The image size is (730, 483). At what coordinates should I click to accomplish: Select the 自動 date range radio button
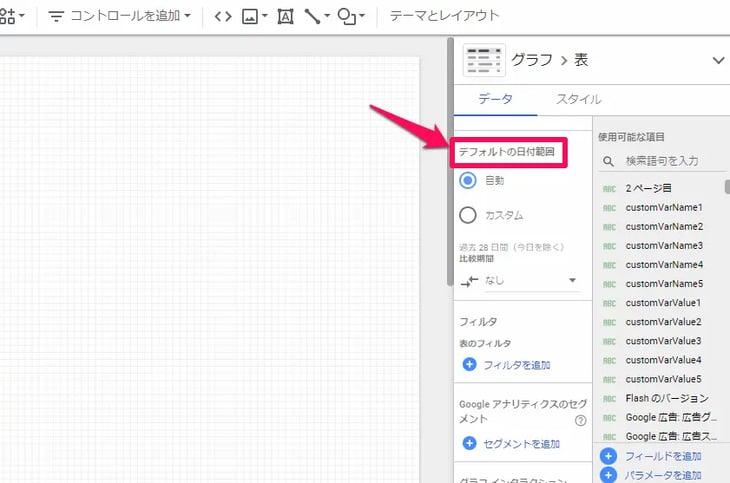pyautogui.click(x=468, y=181)
